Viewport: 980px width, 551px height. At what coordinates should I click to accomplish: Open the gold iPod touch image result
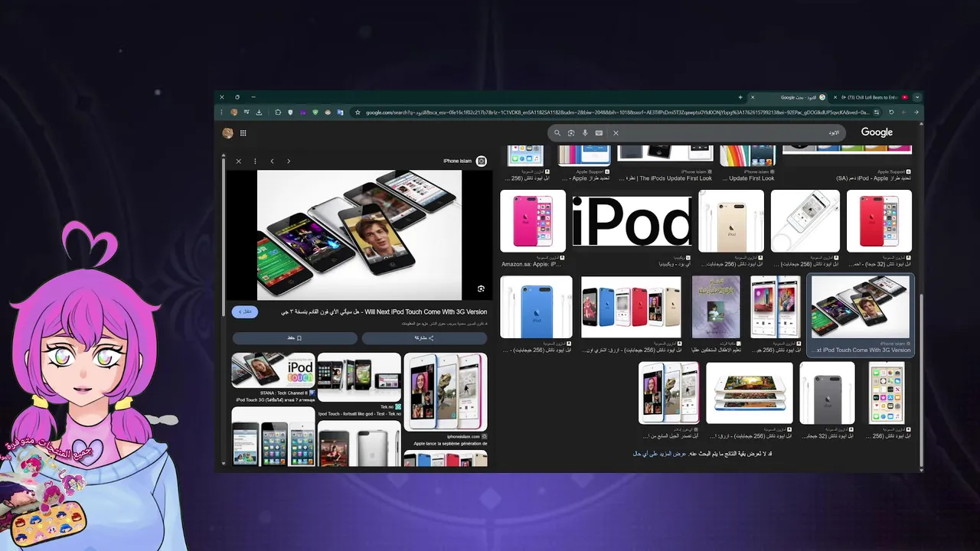click(x=731, y=221)
